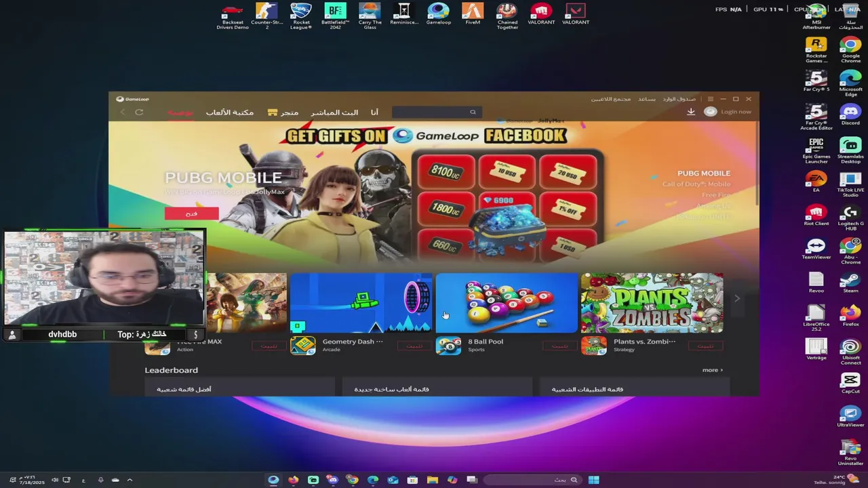868x488 pixels.
Task: Open Ubisoft Connect desktop icon
Action: pyautogui.click(x=850, y=352)
